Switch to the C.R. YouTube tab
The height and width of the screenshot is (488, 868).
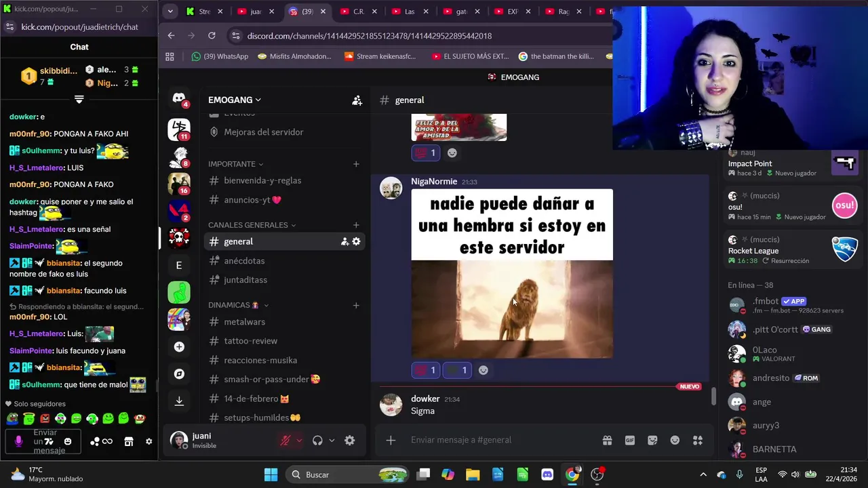pos(359,12)
